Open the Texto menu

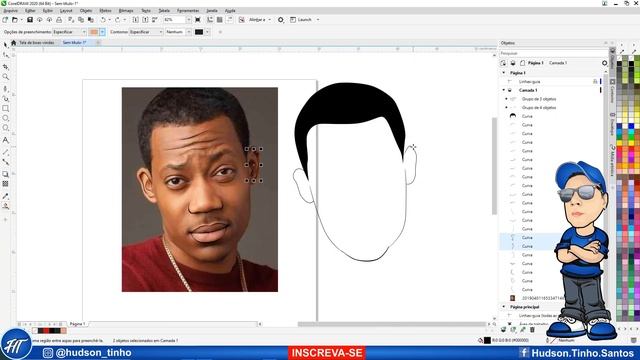[146, 11]
